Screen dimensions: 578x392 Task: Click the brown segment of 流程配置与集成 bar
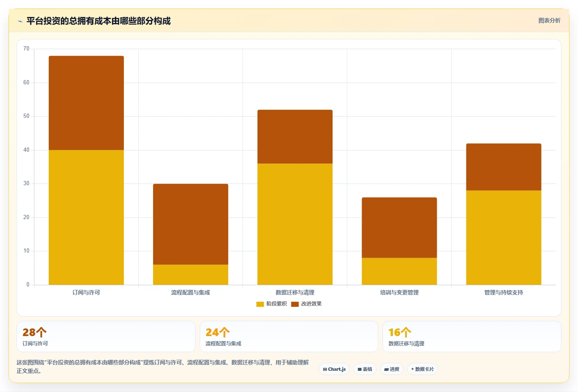pyautogui.click(x=190, y=224)
